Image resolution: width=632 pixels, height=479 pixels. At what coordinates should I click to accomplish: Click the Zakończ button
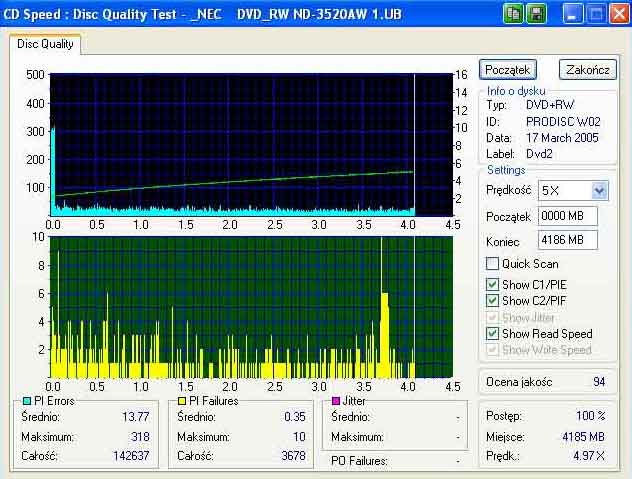point(588,70)
